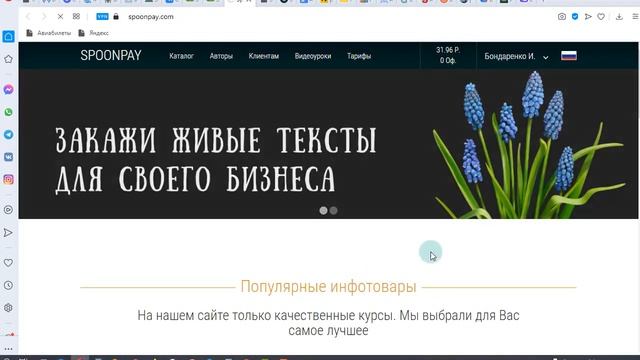640x360 pixels.
Task: Click the 31.96 Р. balance display
Action: pos(448,50)
